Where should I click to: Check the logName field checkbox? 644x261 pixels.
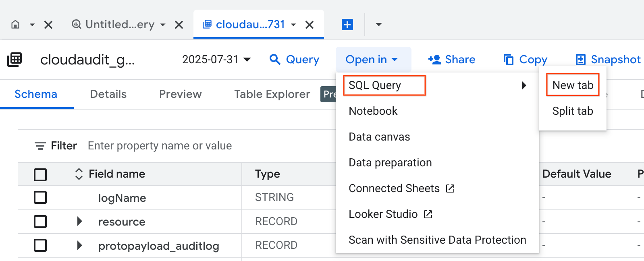40,198
